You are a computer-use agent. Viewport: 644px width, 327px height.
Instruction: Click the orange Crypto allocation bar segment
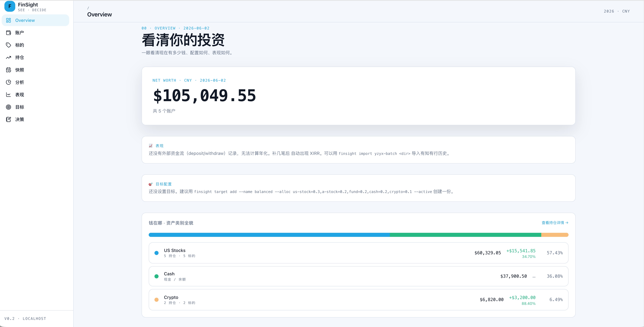(x=555, y=235)
